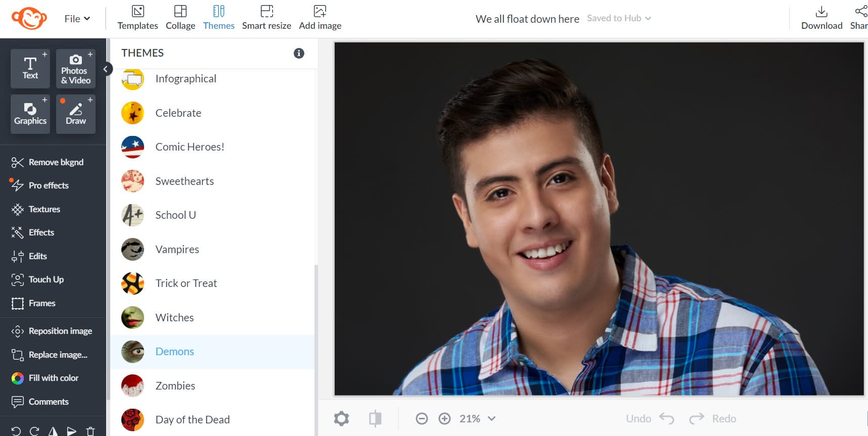Download the image
This screenshot has height=436, width=868.
tap(821, 18)
